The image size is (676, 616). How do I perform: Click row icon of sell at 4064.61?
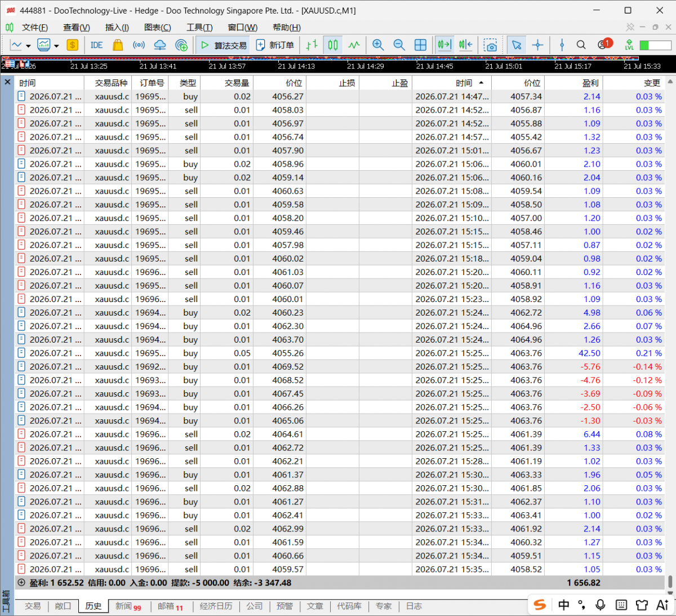point(21,434)
